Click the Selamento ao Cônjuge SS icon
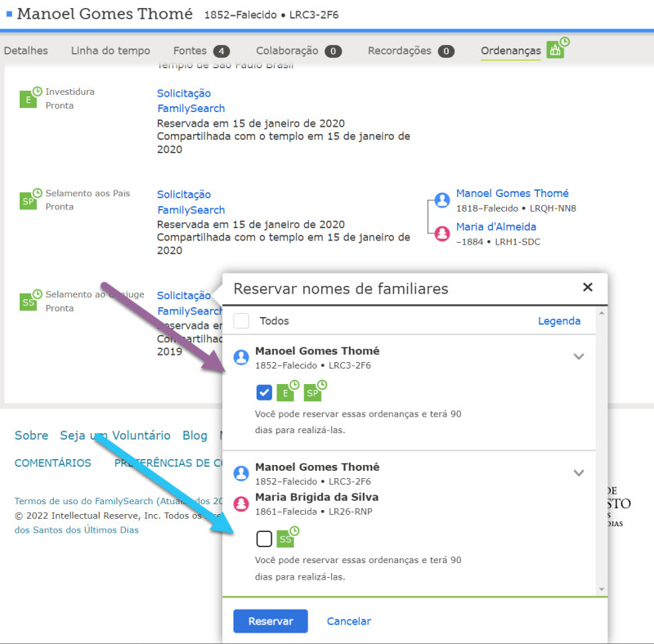This screenshot has height=644, width=654. (x=30, y=300)
